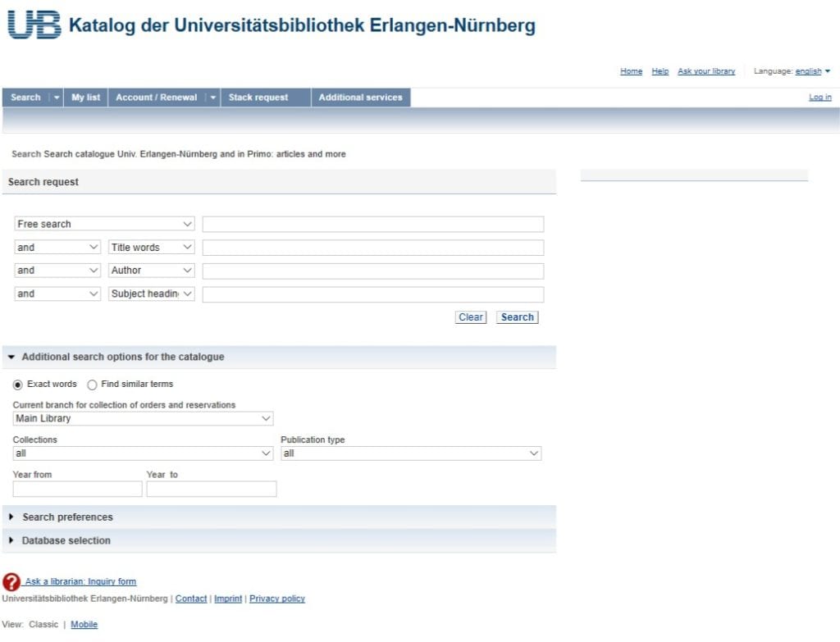Open the Free search field selector
The height and width of the screenshot is (642, 840).
(x=104, y=223)
